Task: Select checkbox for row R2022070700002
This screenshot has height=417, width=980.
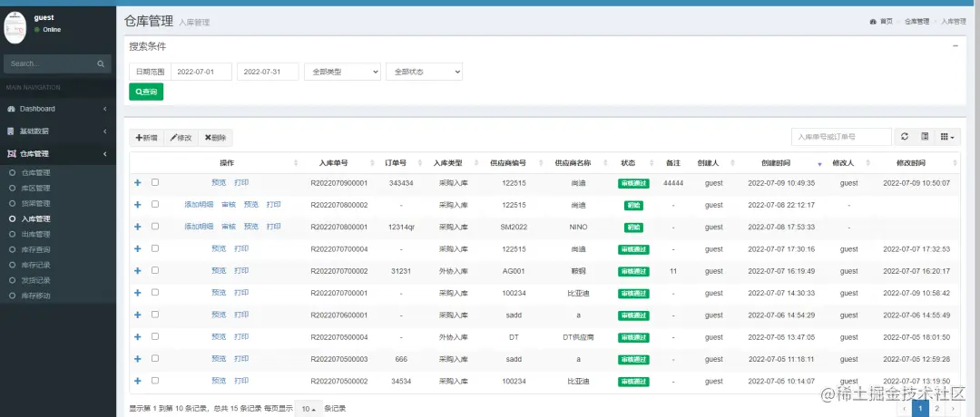Action: pos(155,270)
